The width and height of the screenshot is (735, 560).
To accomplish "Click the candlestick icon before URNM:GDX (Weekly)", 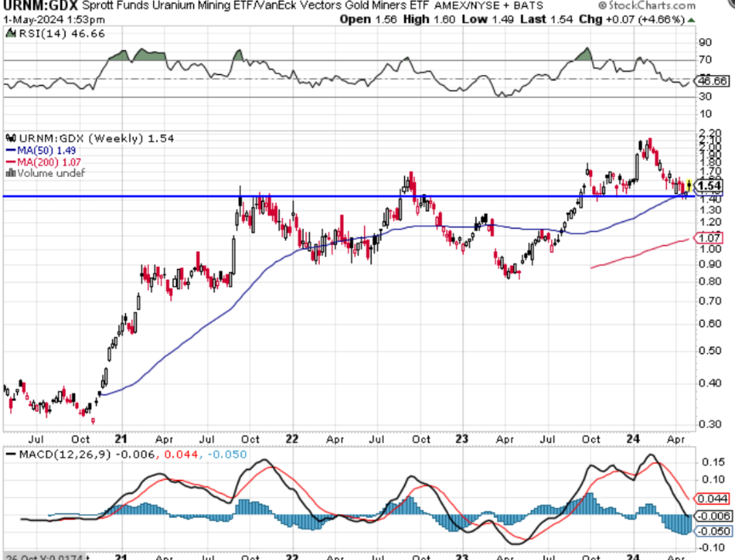I will (11, 139).
